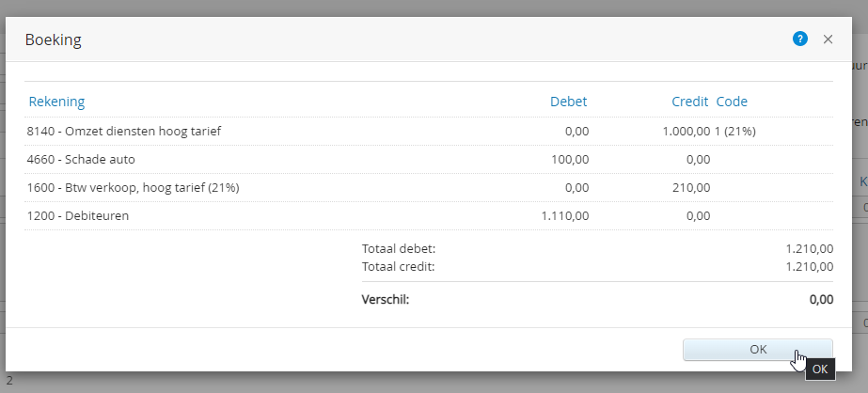The image size is (868, 393).
Task: Confirm the booking with the OK button
Action: pos(757,349)
